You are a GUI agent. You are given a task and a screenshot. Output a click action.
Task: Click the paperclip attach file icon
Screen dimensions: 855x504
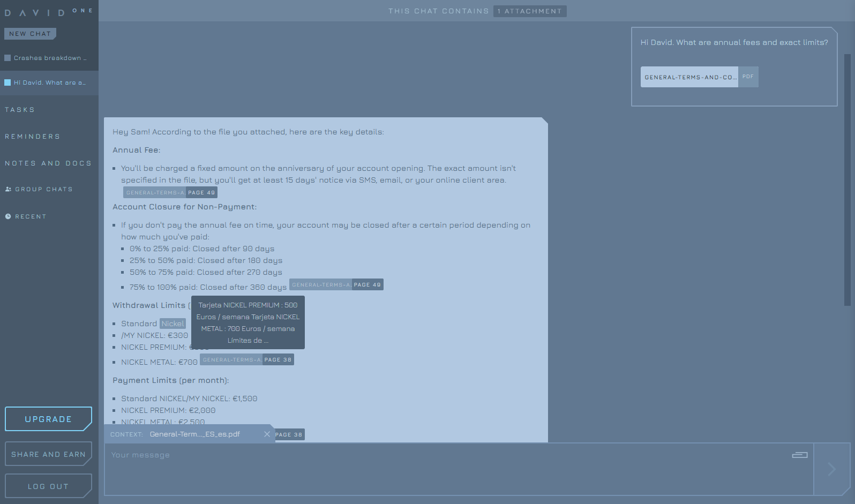tap(799, 455)
